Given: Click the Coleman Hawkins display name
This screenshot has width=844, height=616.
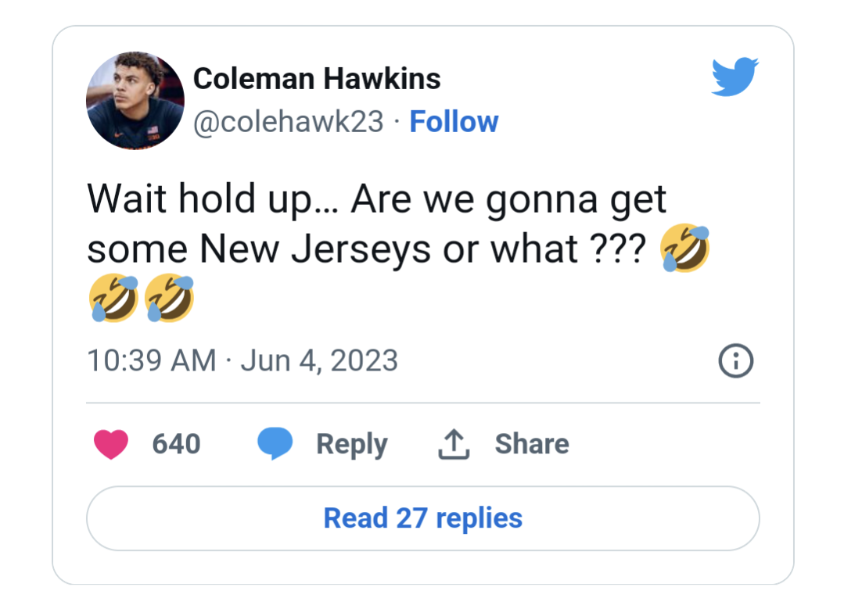Looking at the screenshot, I should [x=316, y=78].
